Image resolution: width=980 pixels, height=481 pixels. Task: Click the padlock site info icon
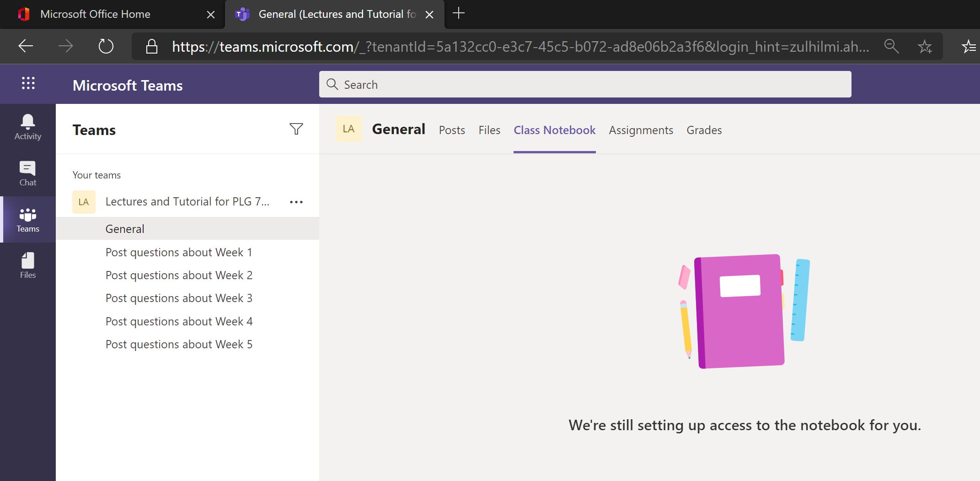[152, 46]
